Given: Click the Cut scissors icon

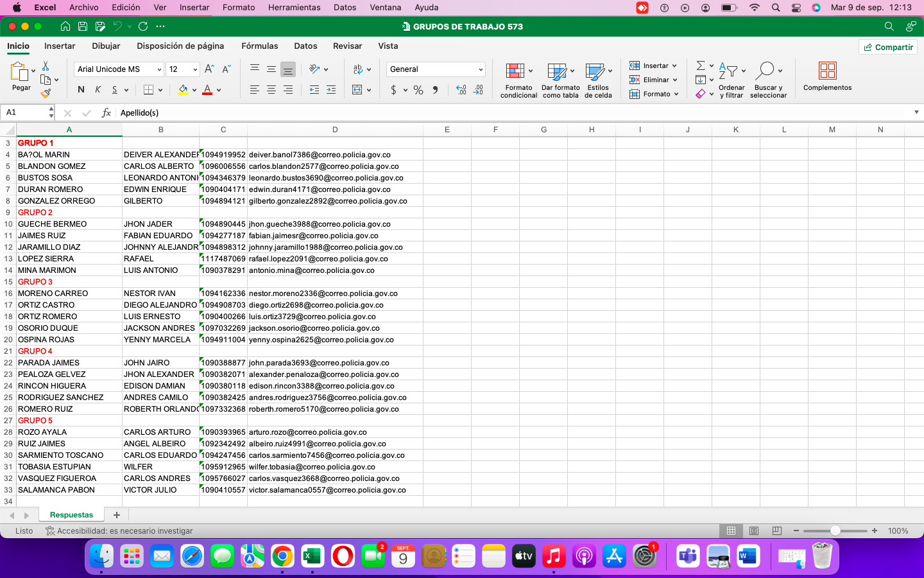Looking at the screenshot, I should point(46,66).
